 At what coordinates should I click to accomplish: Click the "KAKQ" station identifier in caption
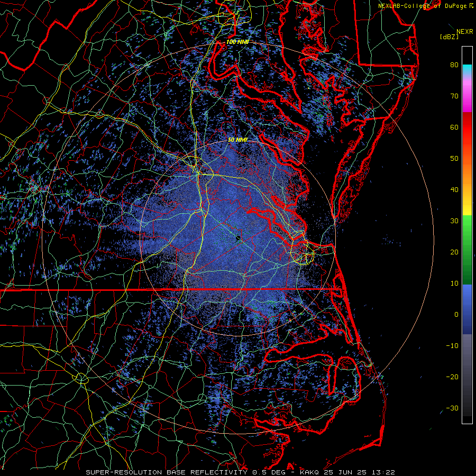[310, 472]
